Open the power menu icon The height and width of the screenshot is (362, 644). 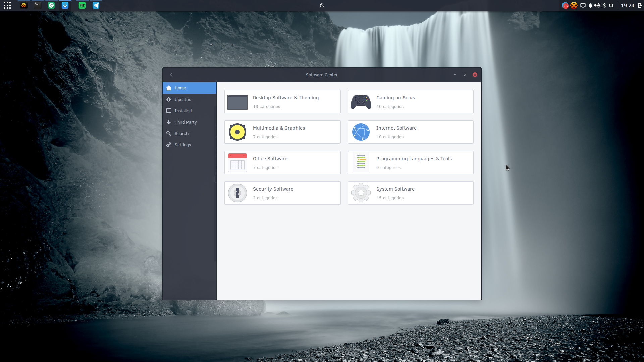pos(611,5)
